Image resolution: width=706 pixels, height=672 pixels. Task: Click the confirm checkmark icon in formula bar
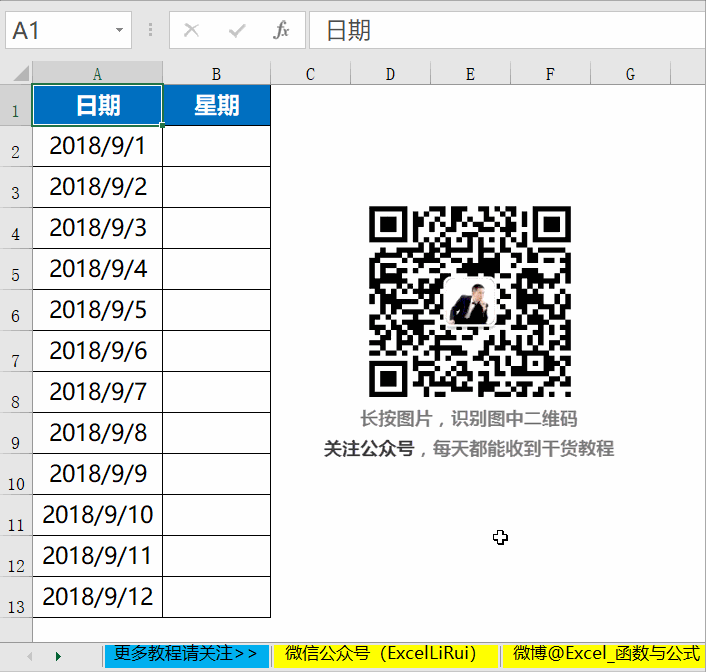237,31
